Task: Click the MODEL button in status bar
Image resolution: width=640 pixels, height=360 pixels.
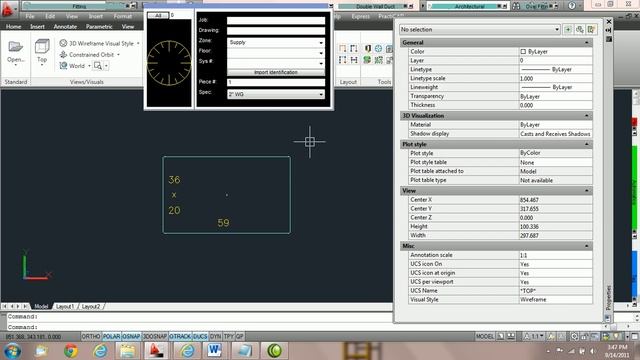Action: 484,336
